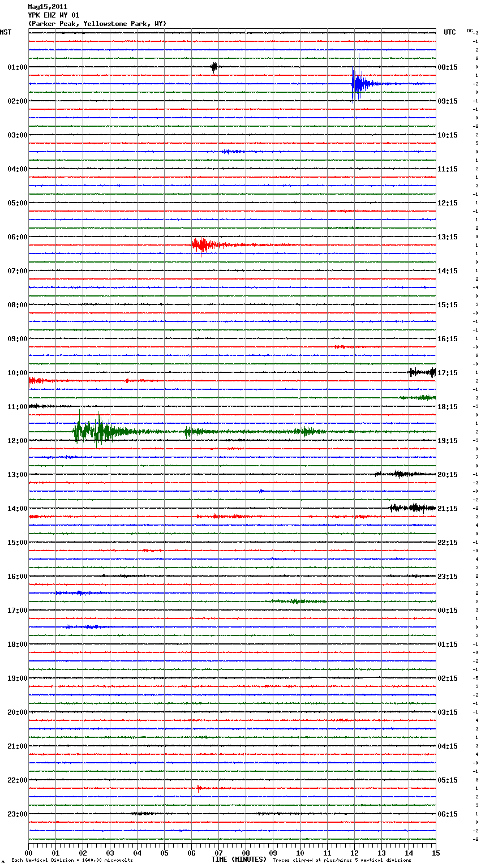Click the 10:15 UTC time label
Image resolution: width=481 pixels, height=868 pixels.
pyautogui.click(x=448, y=135)
